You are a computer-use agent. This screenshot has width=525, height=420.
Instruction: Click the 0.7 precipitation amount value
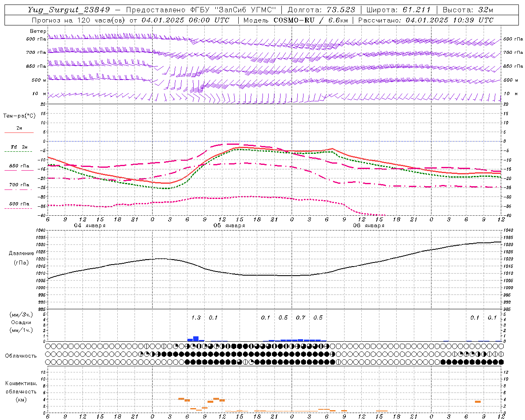pos(301,317)
